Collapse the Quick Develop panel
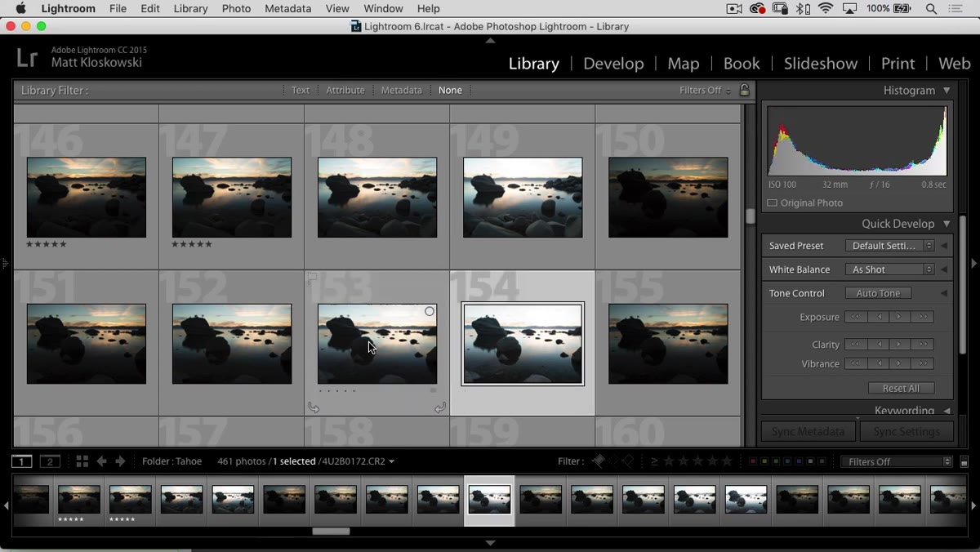 point(947,224)
